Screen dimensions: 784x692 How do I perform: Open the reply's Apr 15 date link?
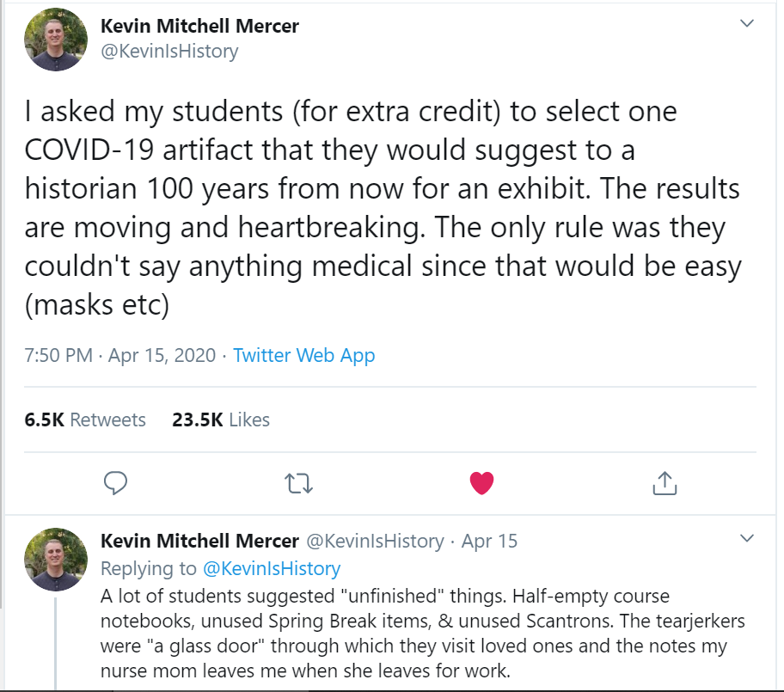coord(489,542)
